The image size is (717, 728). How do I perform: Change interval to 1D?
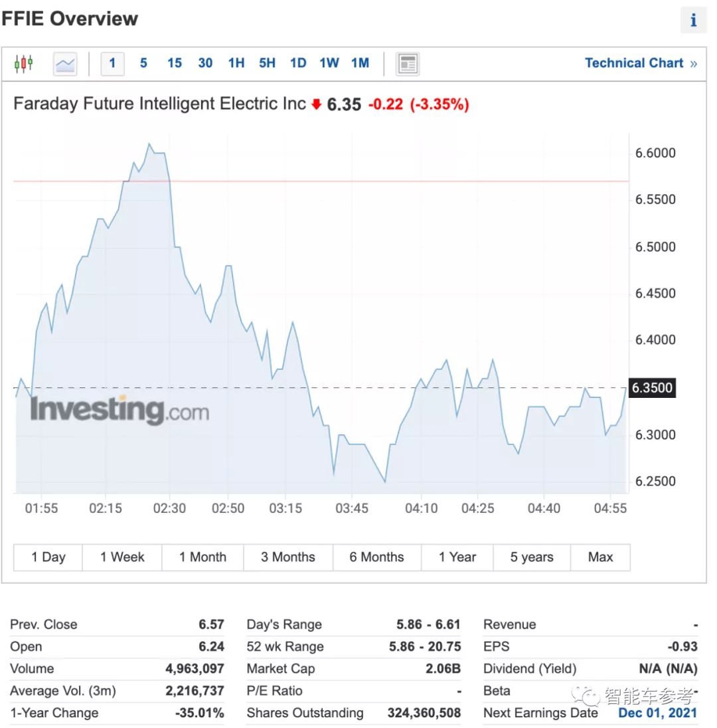tap(298, 64)
